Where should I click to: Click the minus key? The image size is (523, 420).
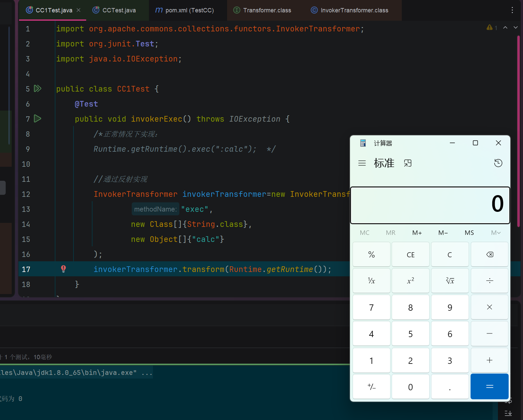[490, 333]
